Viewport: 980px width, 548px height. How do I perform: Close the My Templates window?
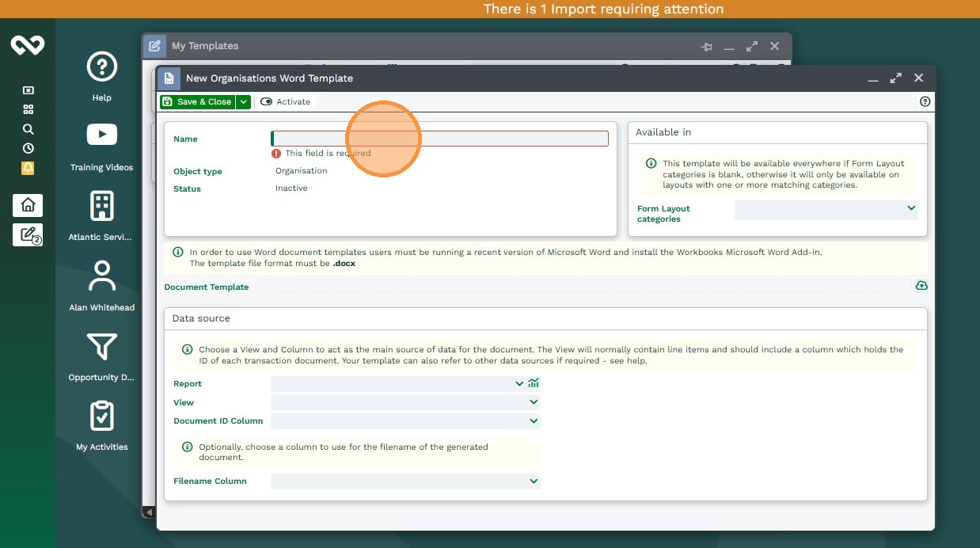click(x=775, y=47)
